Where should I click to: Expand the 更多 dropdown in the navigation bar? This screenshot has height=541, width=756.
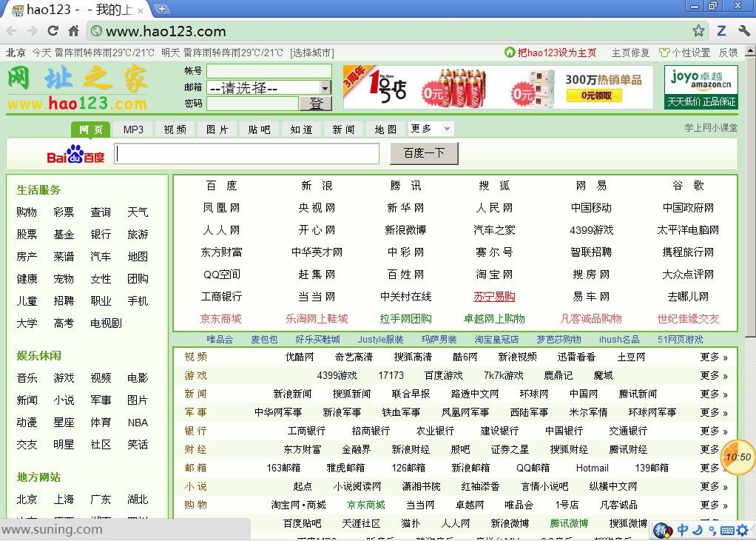click(x=430, y=128)
